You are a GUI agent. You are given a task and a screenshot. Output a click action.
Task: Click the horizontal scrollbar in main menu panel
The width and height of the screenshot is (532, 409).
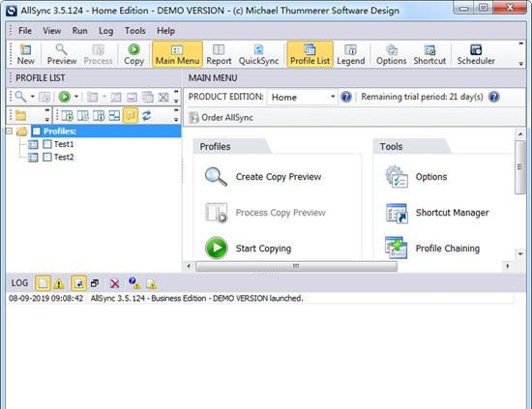296,266
